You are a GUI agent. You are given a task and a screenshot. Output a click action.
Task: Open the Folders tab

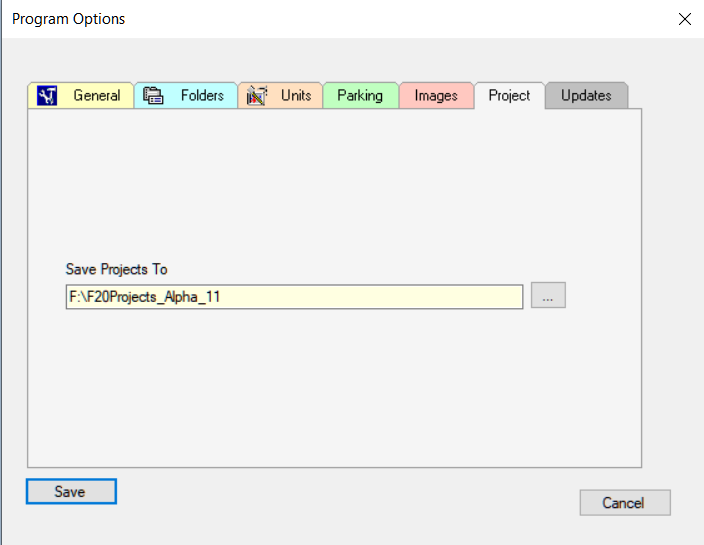[x=186, y=96]
